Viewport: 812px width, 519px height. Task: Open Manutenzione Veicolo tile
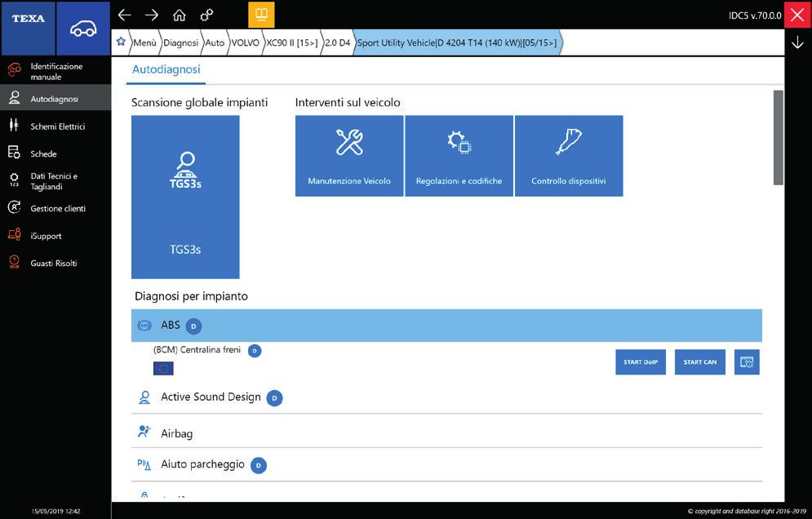click(349, 156)
